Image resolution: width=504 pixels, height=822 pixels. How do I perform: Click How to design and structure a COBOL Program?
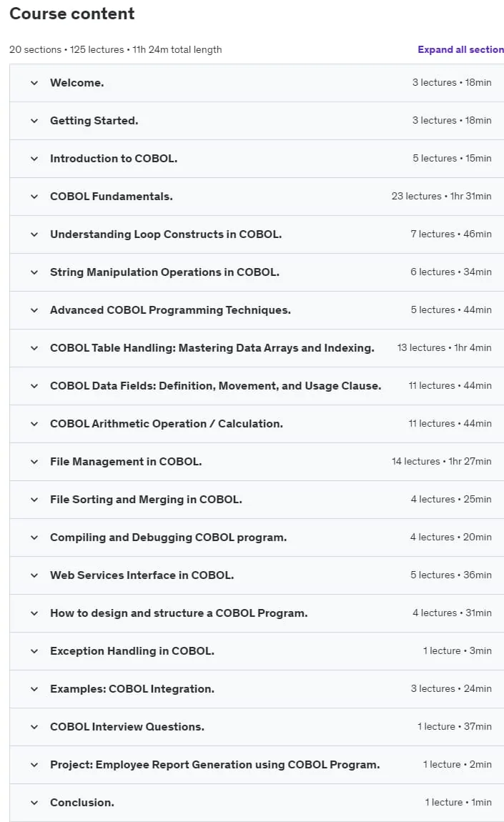click(179, 613)
